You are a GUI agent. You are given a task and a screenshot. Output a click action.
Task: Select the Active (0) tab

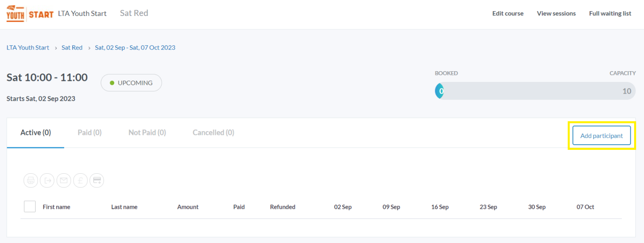point(36,133)
